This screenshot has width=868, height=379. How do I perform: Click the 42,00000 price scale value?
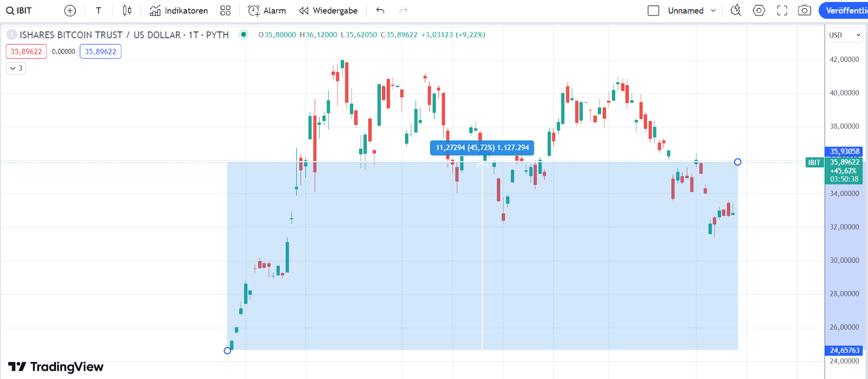[845, 60]
